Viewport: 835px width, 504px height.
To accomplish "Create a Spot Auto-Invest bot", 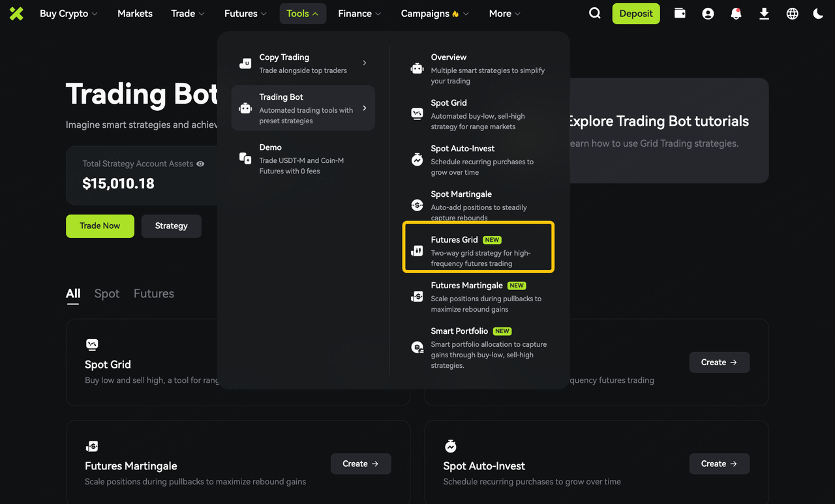I will tap(720, 464).
